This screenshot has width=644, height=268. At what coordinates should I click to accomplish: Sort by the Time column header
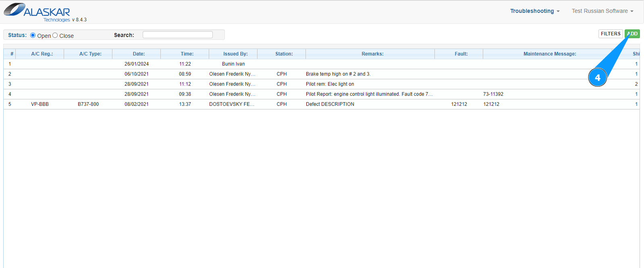185,54
